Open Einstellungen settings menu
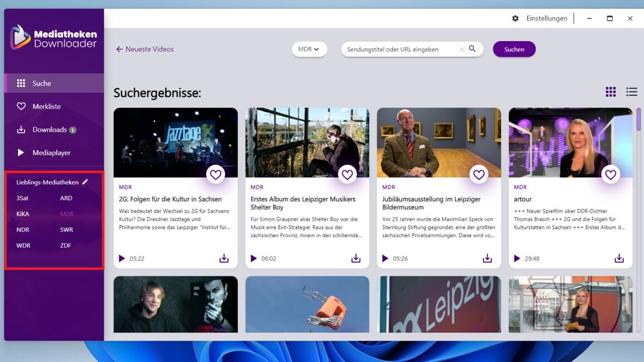Screen dimensions: 644x362 pos(540,18)
